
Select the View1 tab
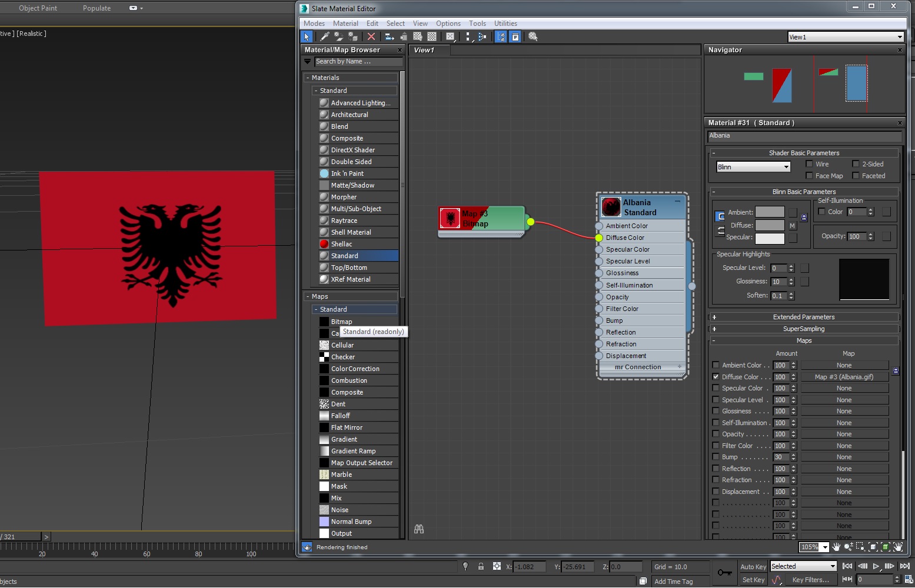(430, 50)
